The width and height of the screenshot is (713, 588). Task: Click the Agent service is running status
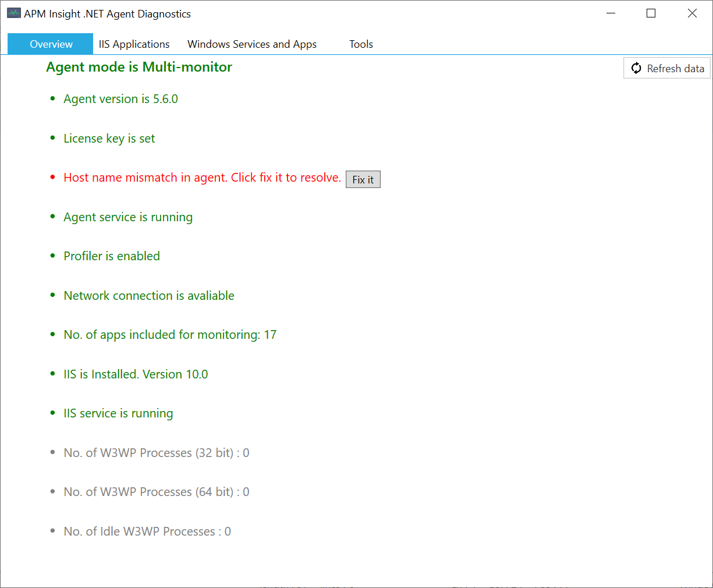(x=128, y=217)
